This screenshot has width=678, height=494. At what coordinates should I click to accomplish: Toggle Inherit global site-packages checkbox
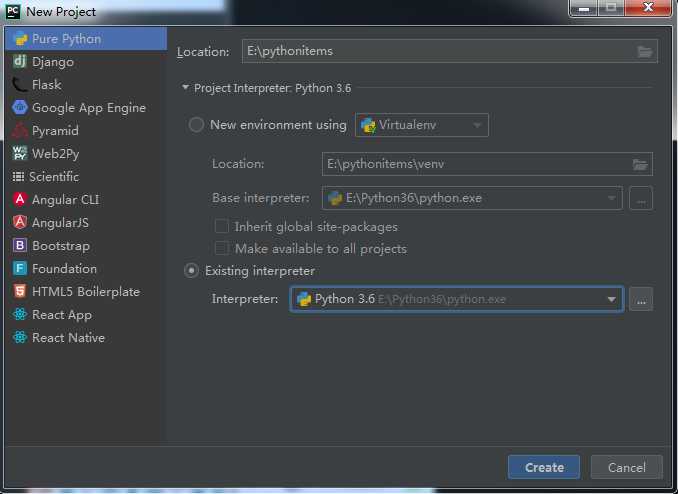click(x=221, y=226)
